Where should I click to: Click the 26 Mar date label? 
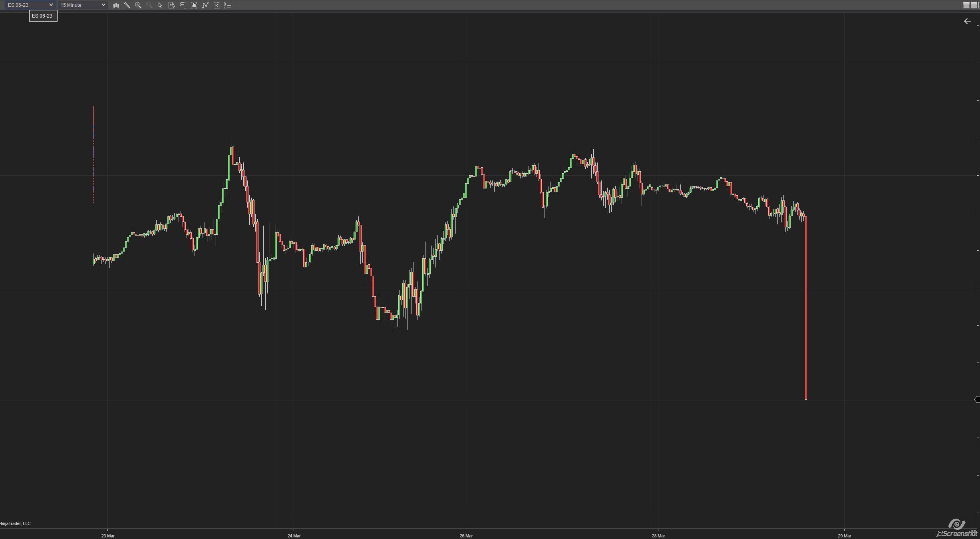(x=466, y=536)
